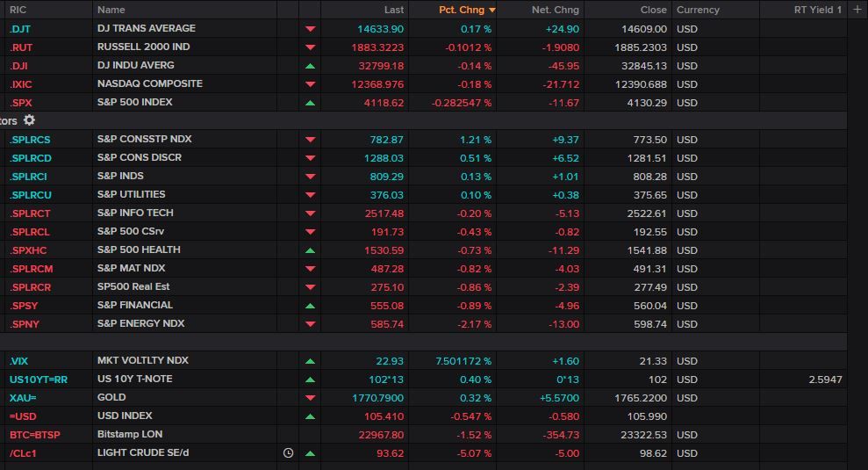Open the .SPLRCM instrument code
Screen dimensions: 868x470
[31, 269]
